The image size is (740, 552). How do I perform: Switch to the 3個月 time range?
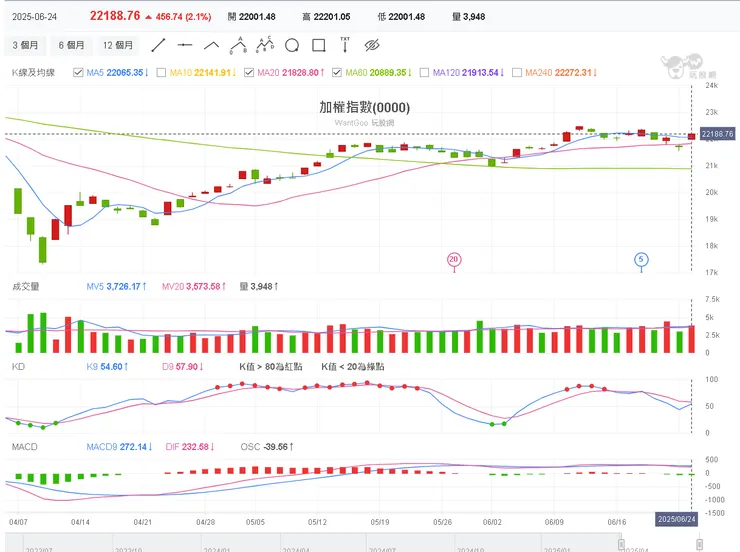26,45
